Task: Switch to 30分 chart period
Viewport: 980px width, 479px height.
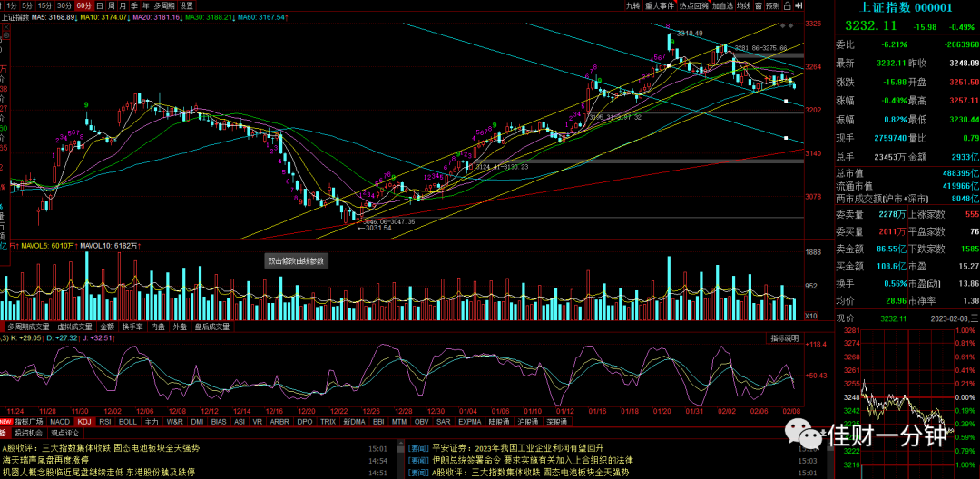Action: click(64, 5)
